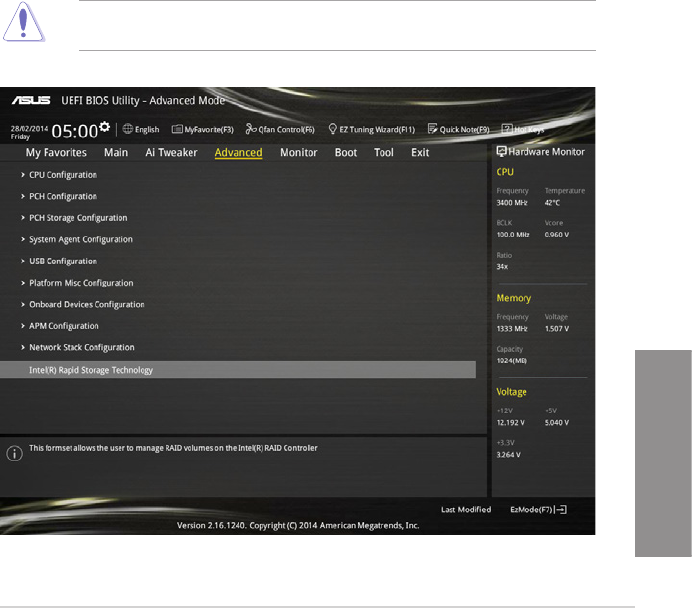This screenshot has height=608, width=692.
Task: Open PCH Storage Configuration entry text
Action: [78, 218]
